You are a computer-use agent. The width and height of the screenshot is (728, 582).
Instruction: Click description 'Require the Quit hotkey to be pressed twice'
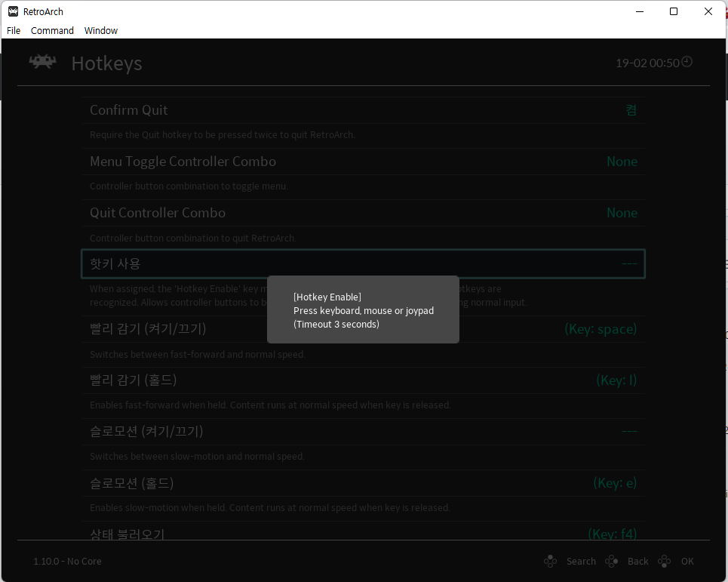point(223,134)
